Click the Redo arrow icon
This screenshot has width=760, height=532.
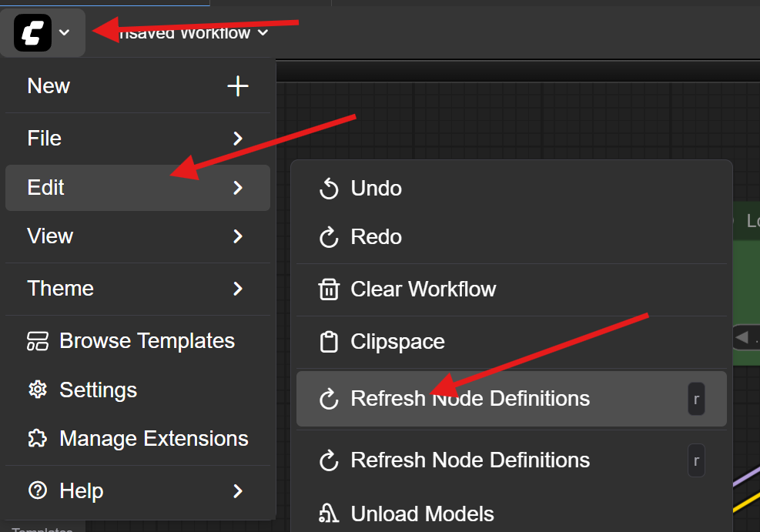[x=329, y=237]
